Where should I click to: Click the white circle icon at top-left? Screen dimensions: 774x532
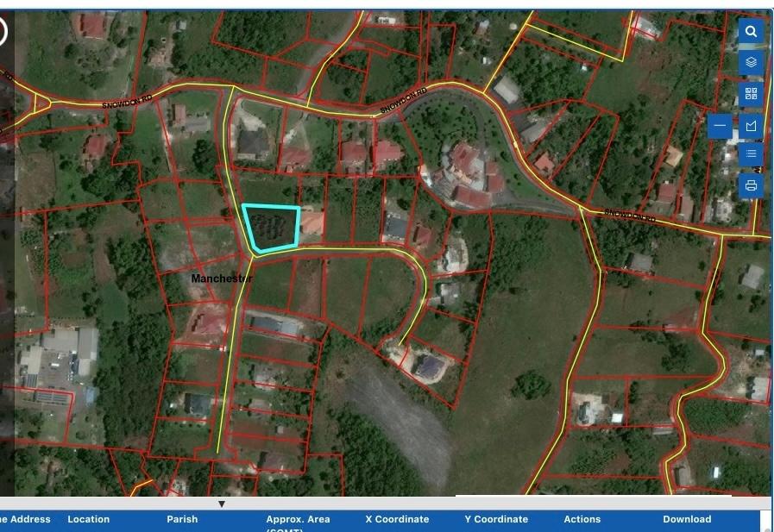click(x=3, y=32)
